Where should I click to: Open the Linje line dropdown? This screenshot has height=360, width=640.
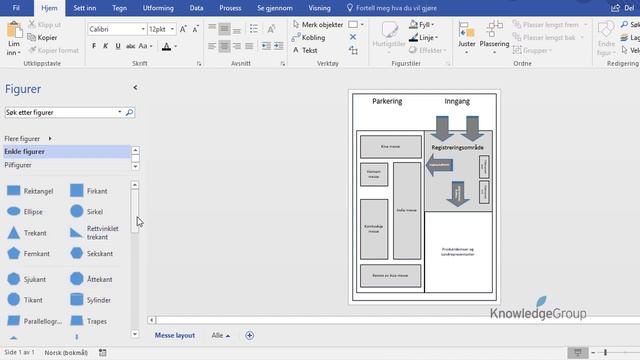point(423,38)
